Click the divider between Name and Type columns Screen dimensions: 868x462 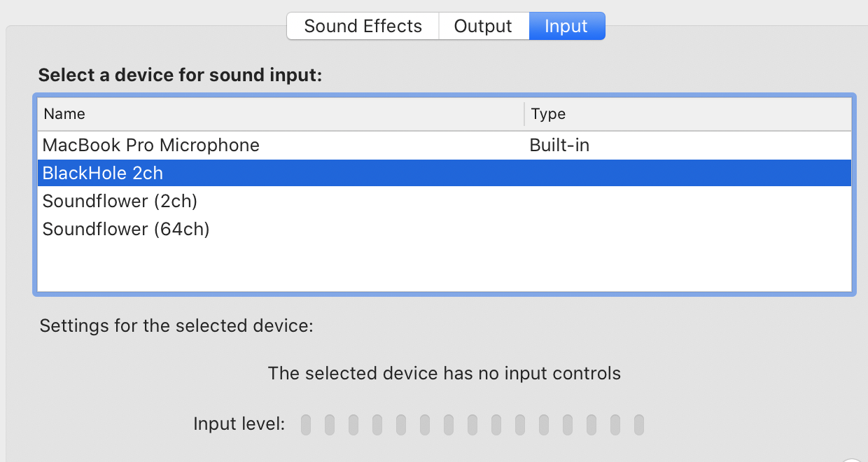(524, 114)
